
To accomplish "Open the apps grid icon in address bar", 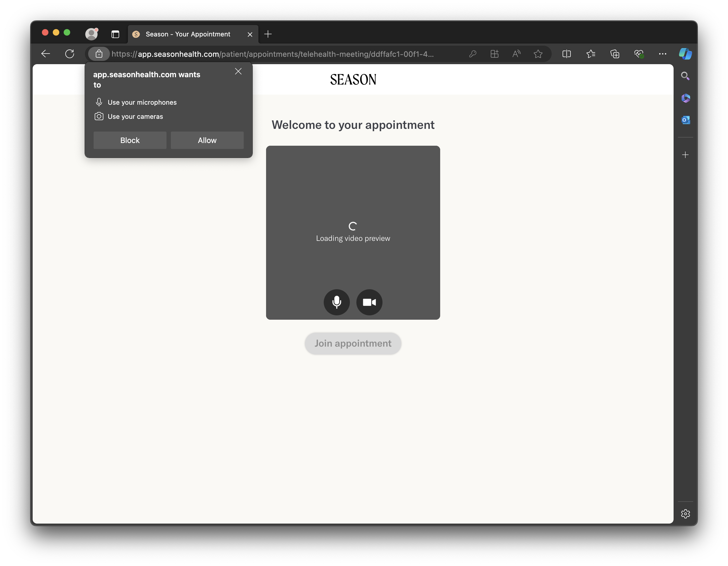I will pos(494,54).
